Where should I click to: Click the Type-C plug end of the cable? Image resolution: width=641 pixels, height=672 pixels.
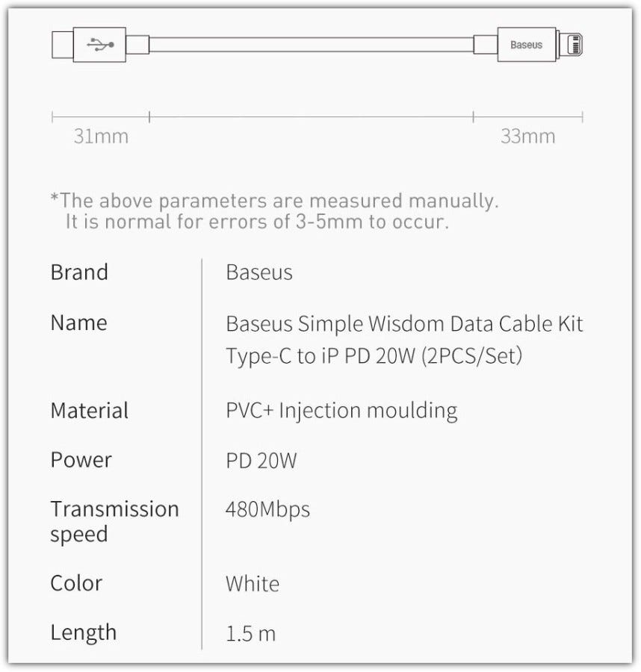pos(63,45)
